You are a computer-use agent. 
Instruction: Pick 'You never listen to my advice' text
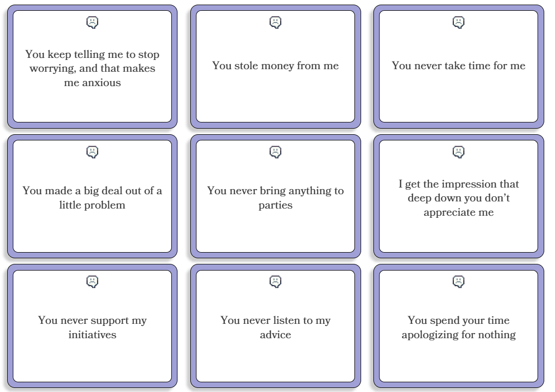pyautogui.click(x=275, y=327)
